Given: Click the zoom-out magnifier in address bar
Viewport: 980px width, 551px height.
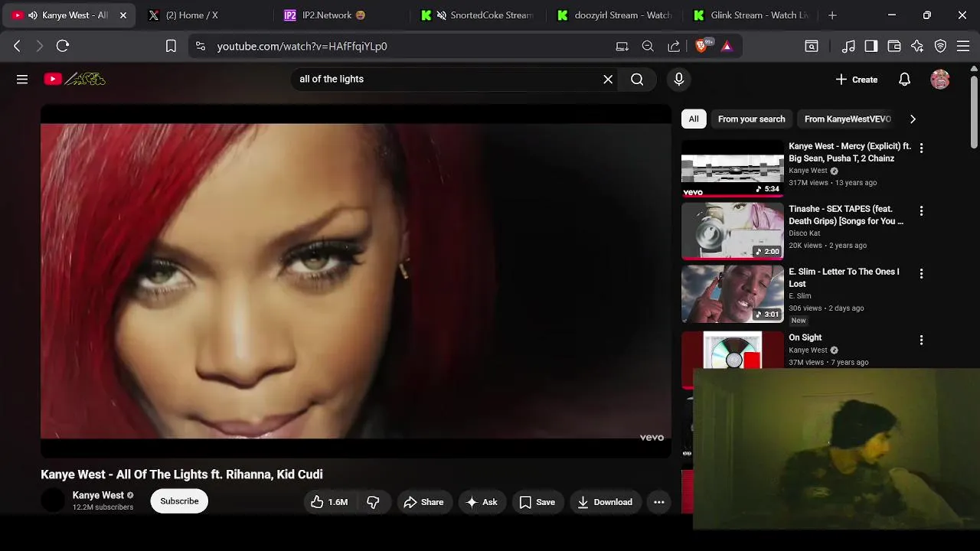Looking at the screenshot, I should [x=648, y=46].
